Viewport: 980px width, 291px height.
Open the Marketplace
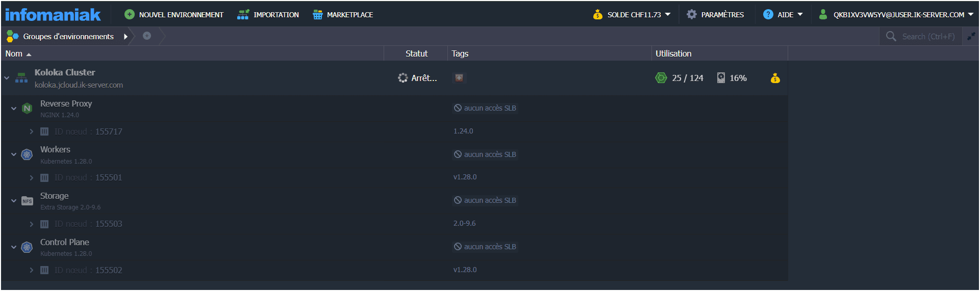(x=343, y=15)
